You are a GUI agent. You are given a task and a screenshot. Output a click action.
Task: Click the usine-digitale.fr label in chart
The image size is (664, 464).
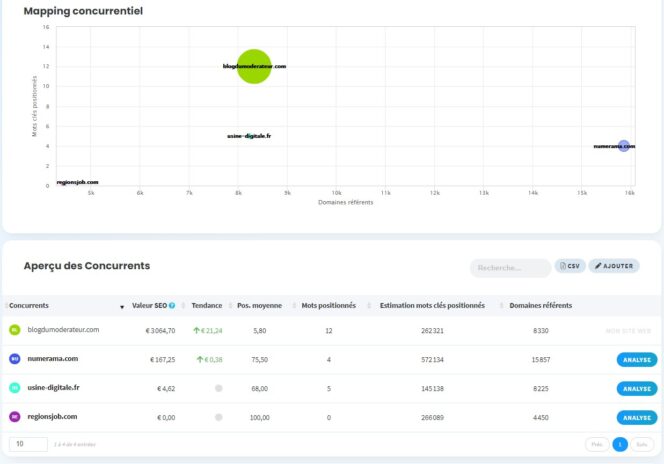(x=249, y=136)
